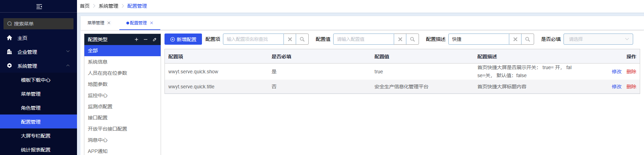The image size is (644, 155).
Task: Select 接口配置 config type
Action: pyautogui.click(x=122, y=118)
